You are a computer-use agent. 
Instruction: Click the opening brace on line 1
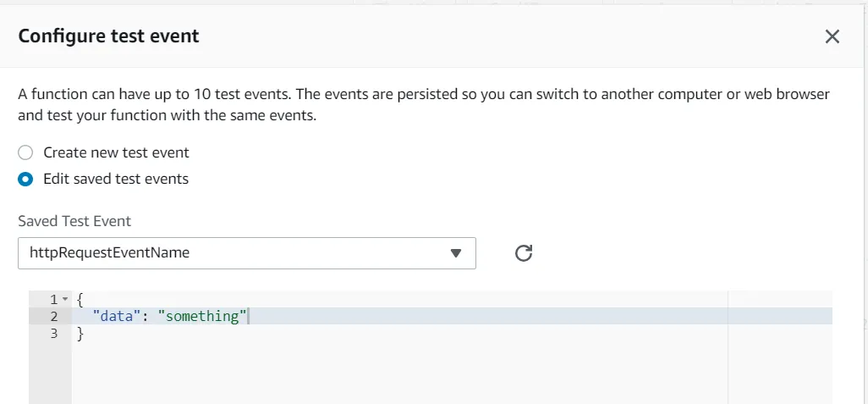[x=80, y=299]
